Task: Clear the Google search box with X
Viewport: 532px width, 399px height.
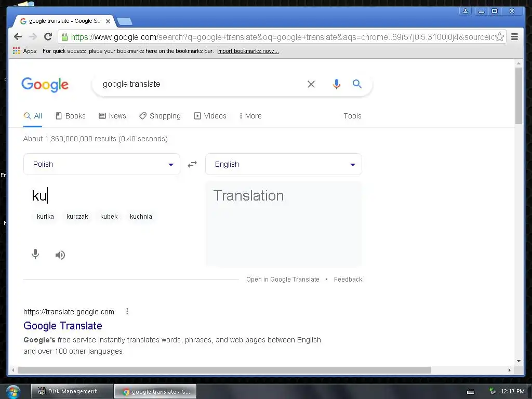Action: [x=311, y=84]
